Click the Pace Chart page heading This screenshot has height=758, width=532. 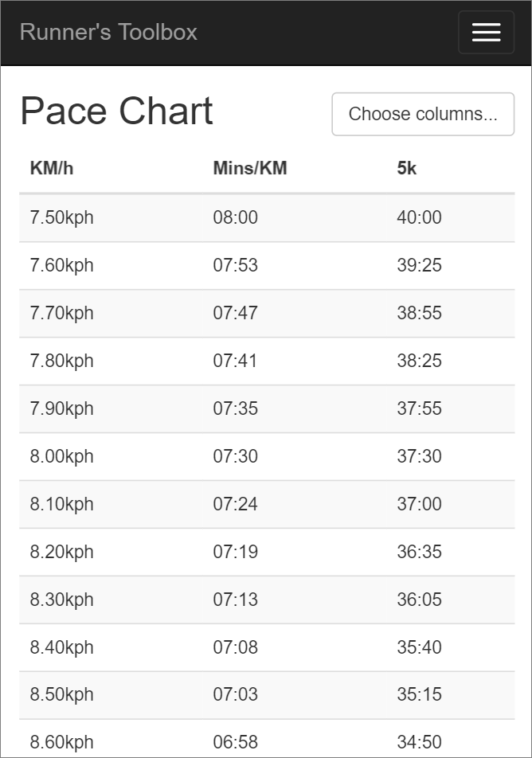coord(116,111)
